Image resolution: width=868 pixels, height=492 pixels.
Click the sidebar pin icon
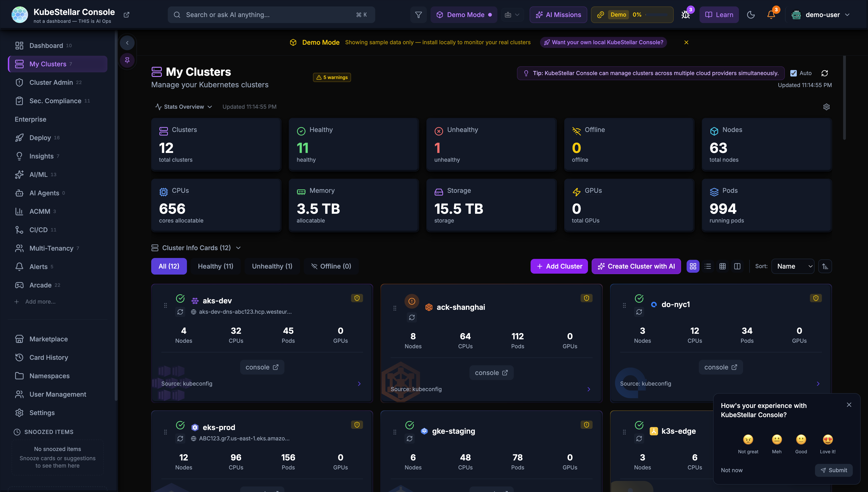[x=127, y=60]
